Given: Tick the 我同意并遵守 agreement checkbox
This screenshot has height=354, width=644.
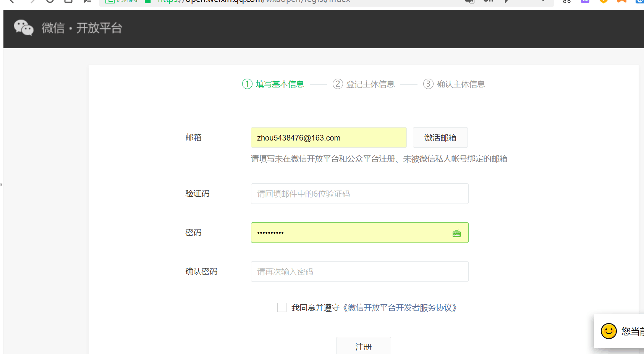Looking at the screenshot, I should 282,307.
